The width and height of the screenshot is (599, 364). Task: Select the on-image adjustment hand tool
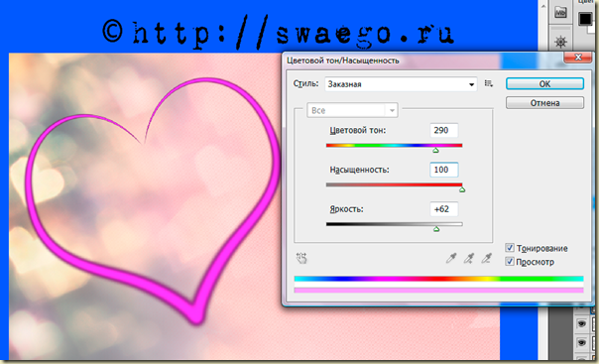point(301,258)
